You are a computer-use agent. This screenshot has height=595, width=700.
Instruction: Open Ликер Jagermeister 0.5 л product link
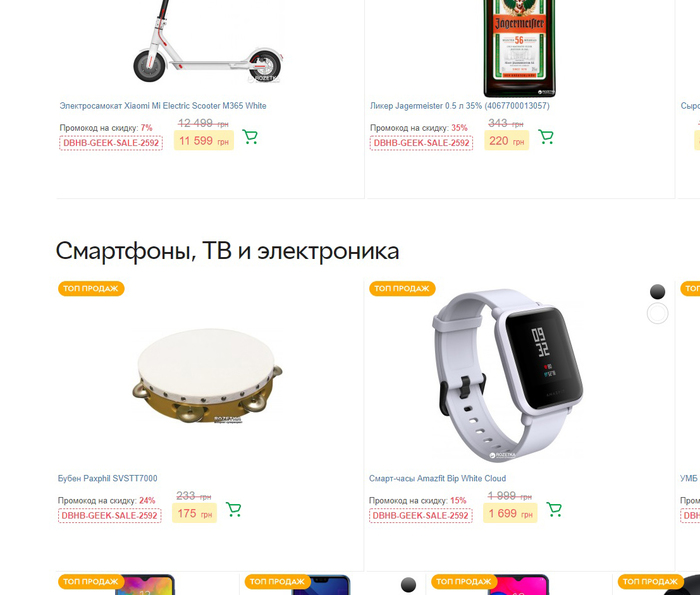460,106
